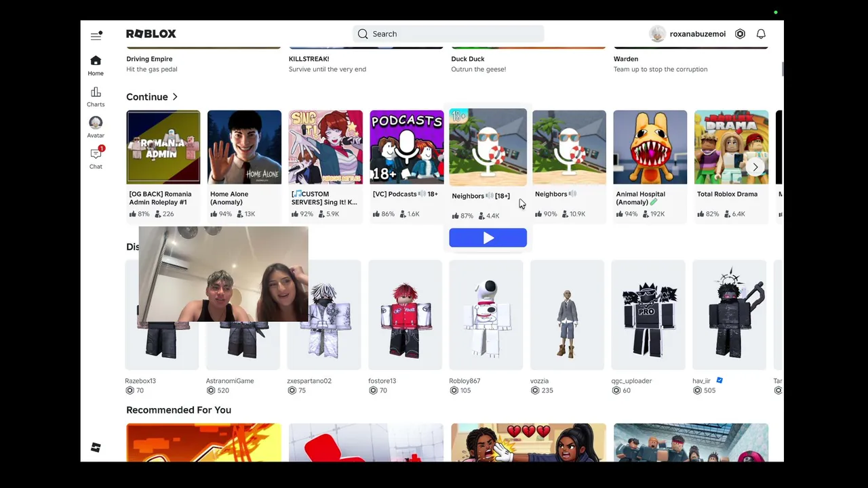Click the AstranomiGame creator name
The image size is (868, 488).
(230, 381)
